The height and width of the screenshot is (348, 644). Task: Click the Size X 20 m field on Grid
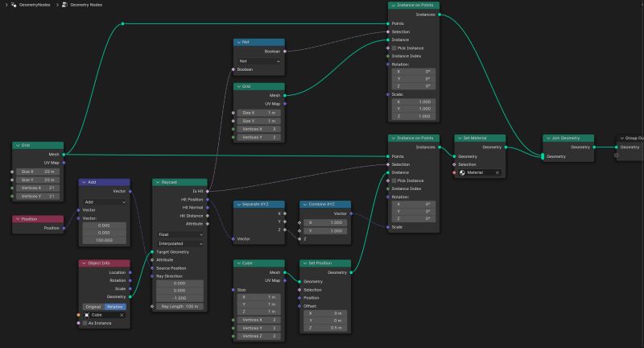pos(38,172)
